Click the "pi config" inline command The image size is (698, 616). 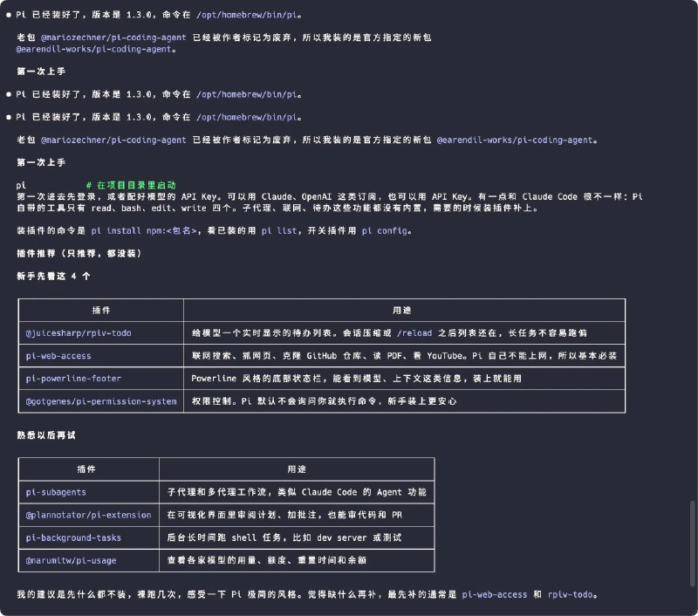(385, 230)
